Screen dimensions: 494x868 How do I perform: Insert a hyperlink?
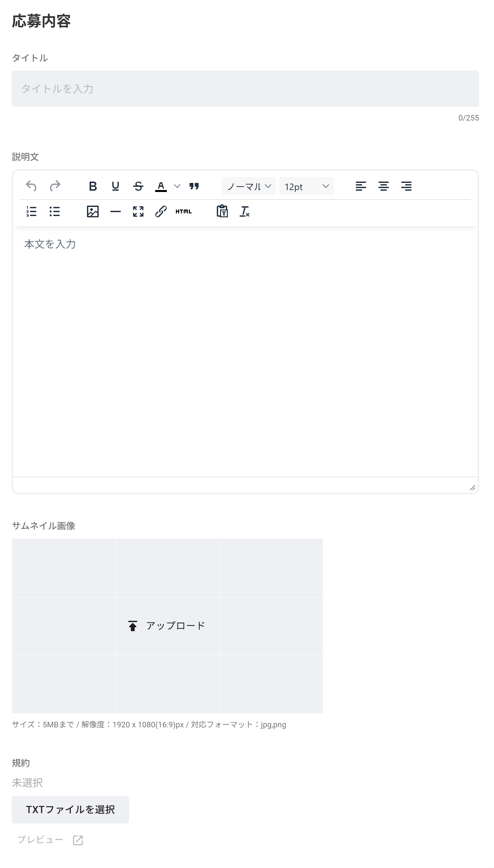[x=161, y=212]
